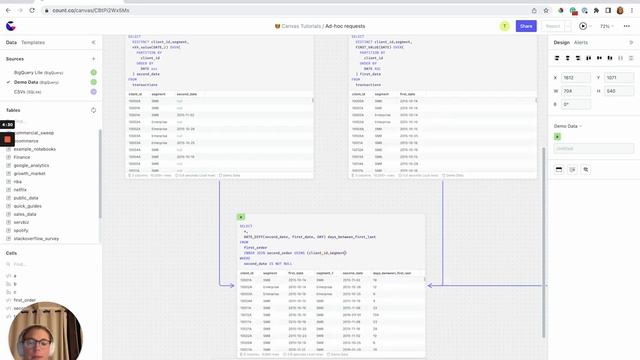640x360 pixels.
Task: Click the first alignment icon in Design
Action: coord(557,58)
